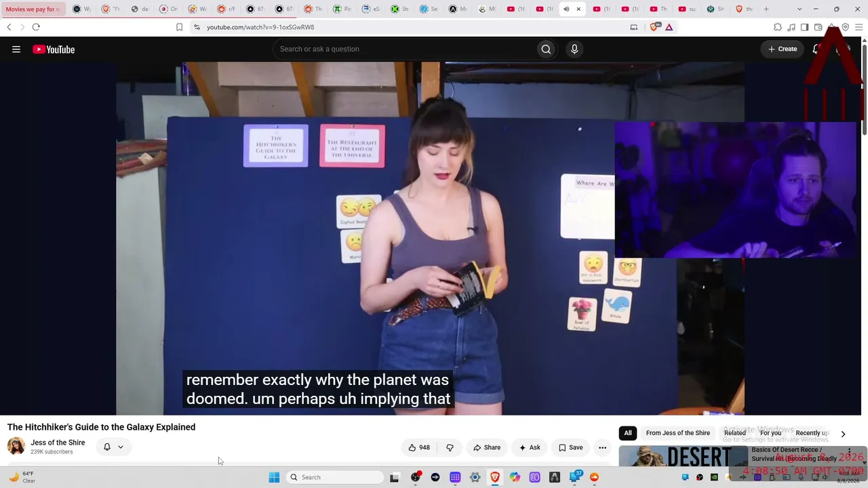Reload the page with the refresh icon

pyautogui.click(x=36, y=27)
